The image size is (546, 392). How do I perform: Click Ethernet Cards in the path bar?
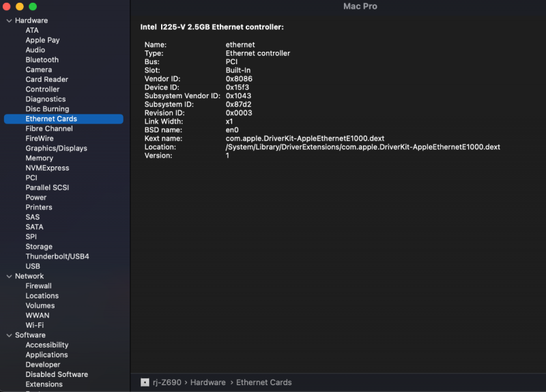pos(264,382)
